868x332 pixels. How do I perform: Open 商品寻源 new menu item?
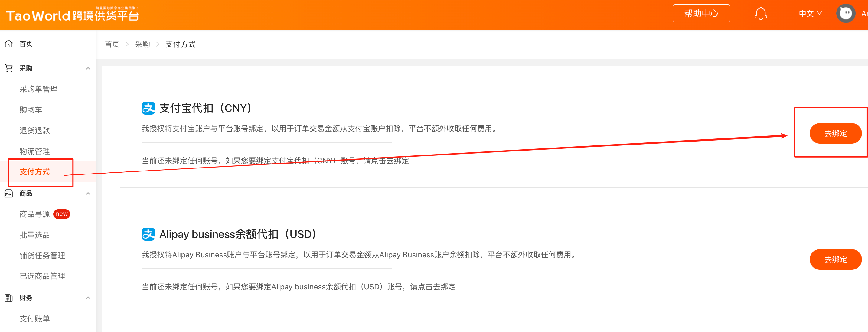pos(35,214)
